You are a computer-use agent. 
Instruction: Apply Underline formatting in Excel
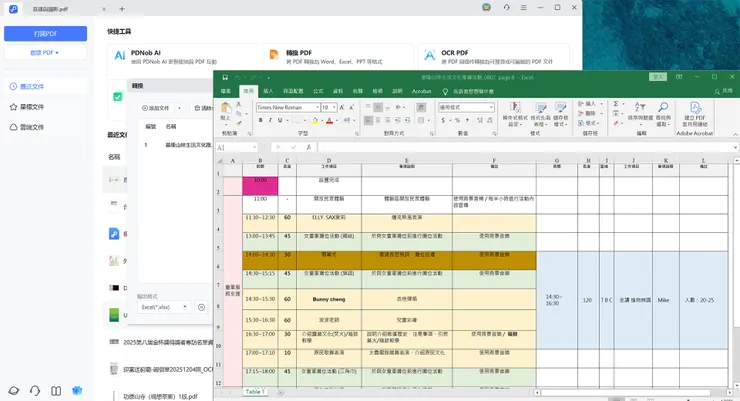pyautogui.click(x=280, y=120)
